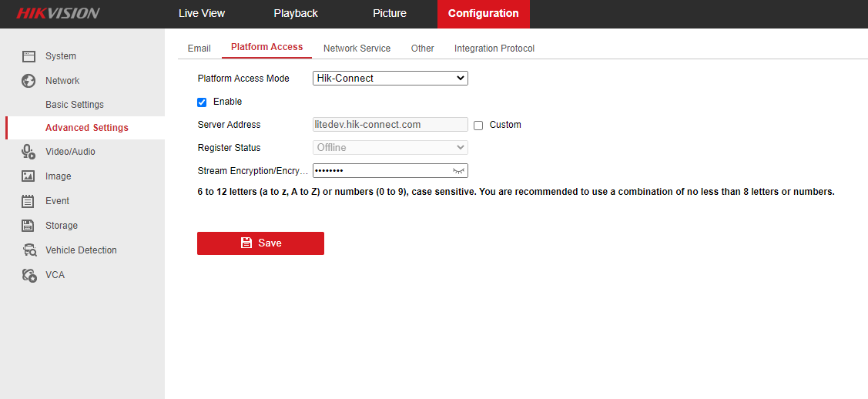The height and width of the screenshot is (399, 868).
Task: Click the System monitor icon in sidebar
Action: pos(28,56)
